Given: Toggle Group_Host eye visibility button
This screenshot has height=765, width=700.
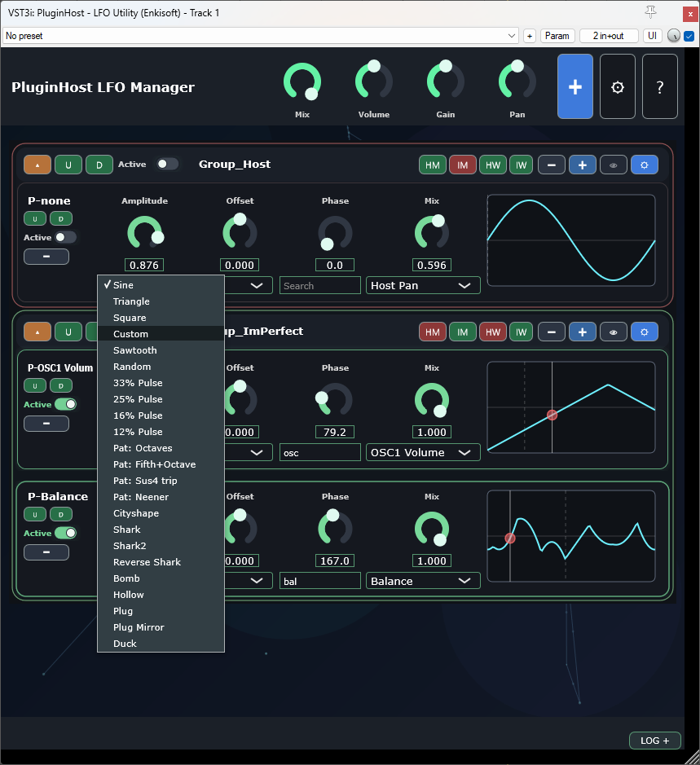Looking at the screenshot, I should pos(614,165).
